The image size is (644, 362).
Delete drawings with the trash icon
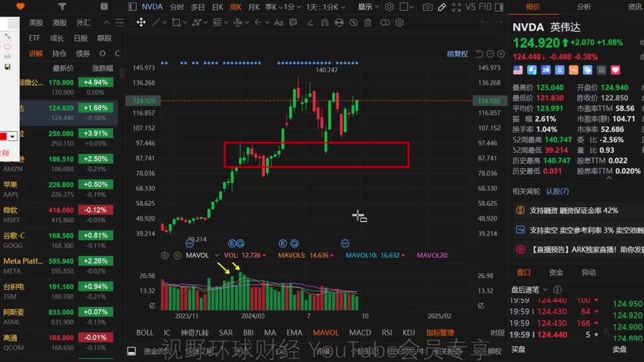coord(368,22)
